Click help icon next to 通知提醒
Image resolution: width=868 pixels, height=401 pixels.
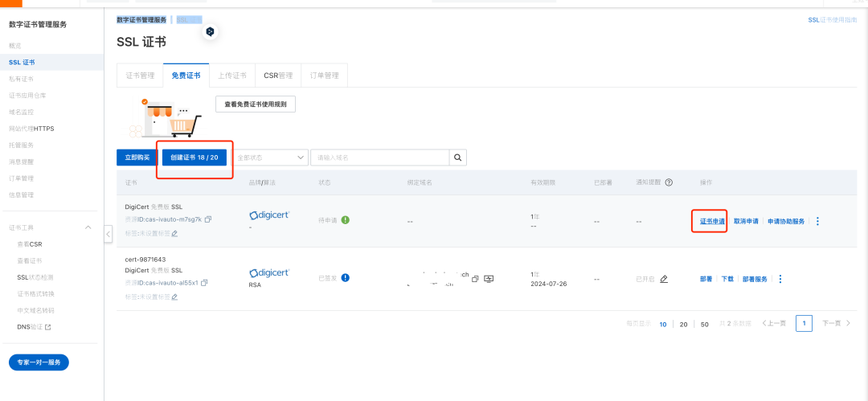pyautogui.click(x=669, y=182)
